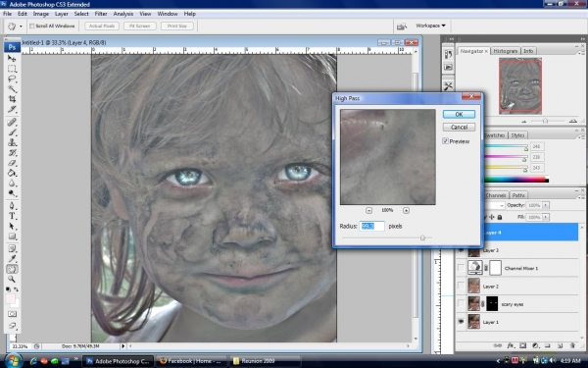Viewport: 588px width, 368px height.
Task: Create a new layer from Layers panel
Action: [560, 345]
